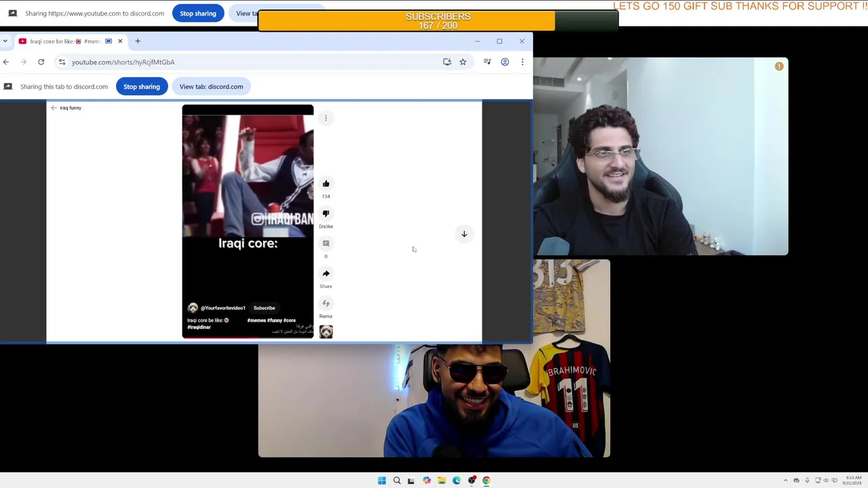This screenshot has width=868, height=488.
Task: Click 'View tab: discord.com' button
Action: pyautogui.click(x=211, y=87)
